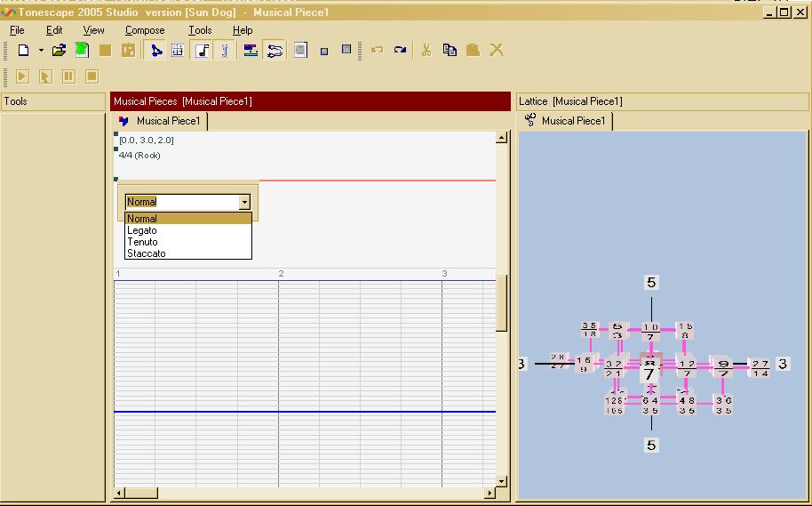Open the dropdown arrow beside New icon
This screenshot has width=812, height=506.
coord(41,51)
